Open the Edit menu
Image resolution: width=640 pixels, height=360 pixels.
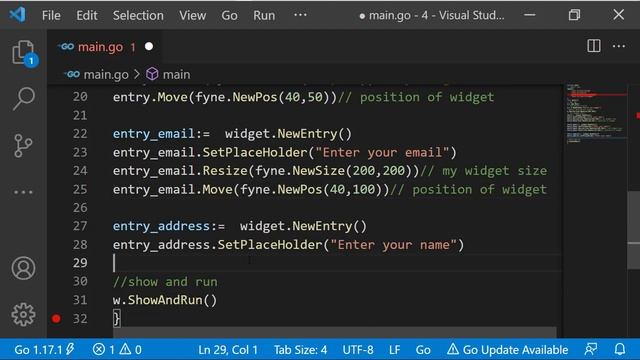click(87, 16)
